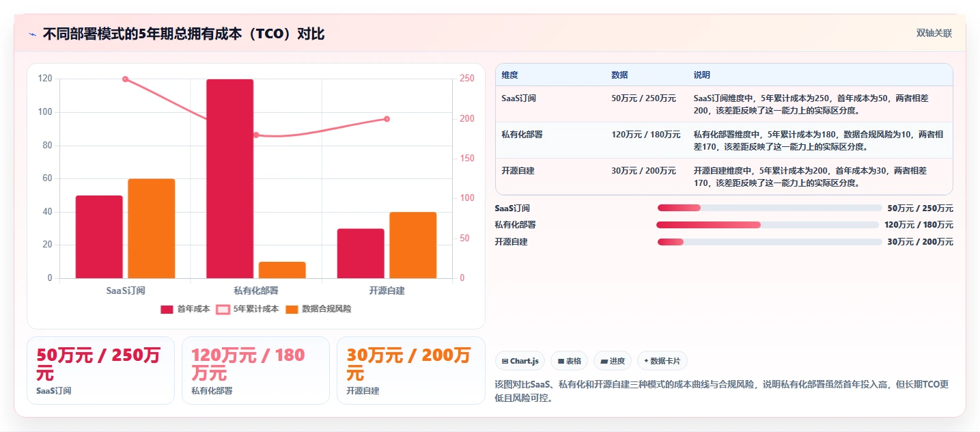Click the SaaS订阅 progress bar
The width and height of the screenshot is (980, 432).
point(770,208)
